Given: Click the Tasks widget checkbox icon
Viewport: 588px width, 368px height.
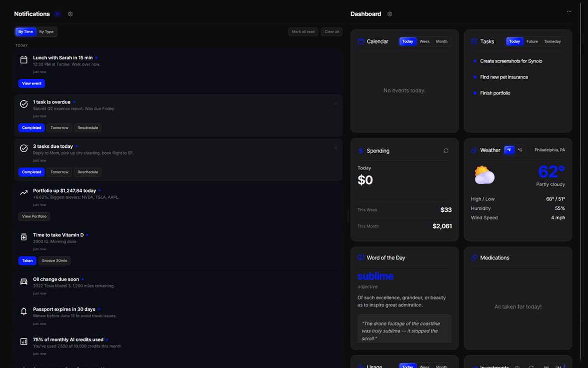Looking at the screenshot, I should click(474, 41).
